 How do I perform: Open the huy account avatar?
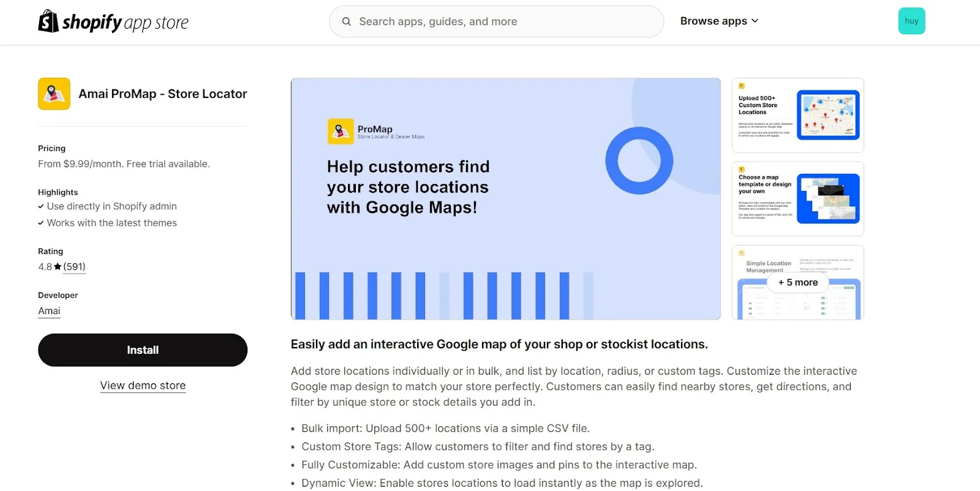[x=911, y=21]
